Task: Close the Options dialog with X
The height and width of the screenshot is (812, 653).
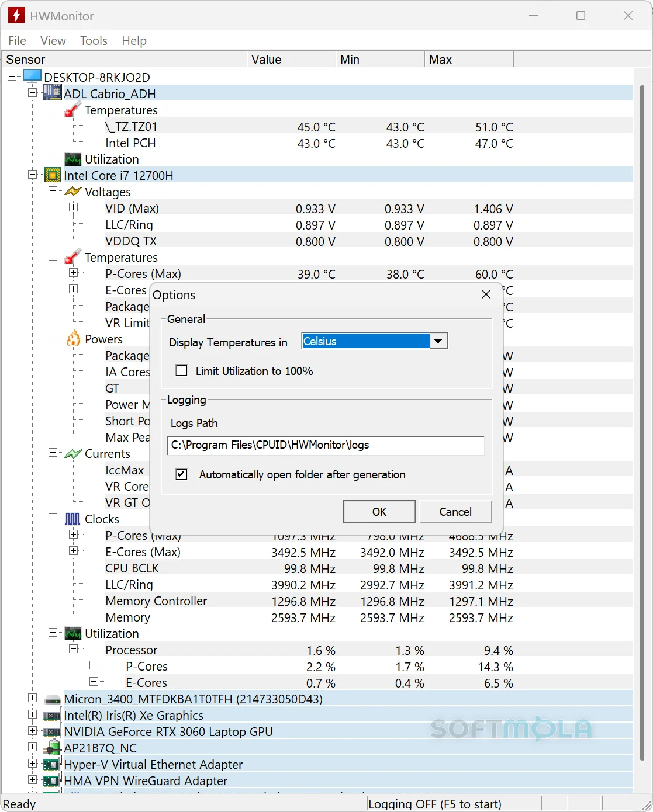Action: (486, 294)
